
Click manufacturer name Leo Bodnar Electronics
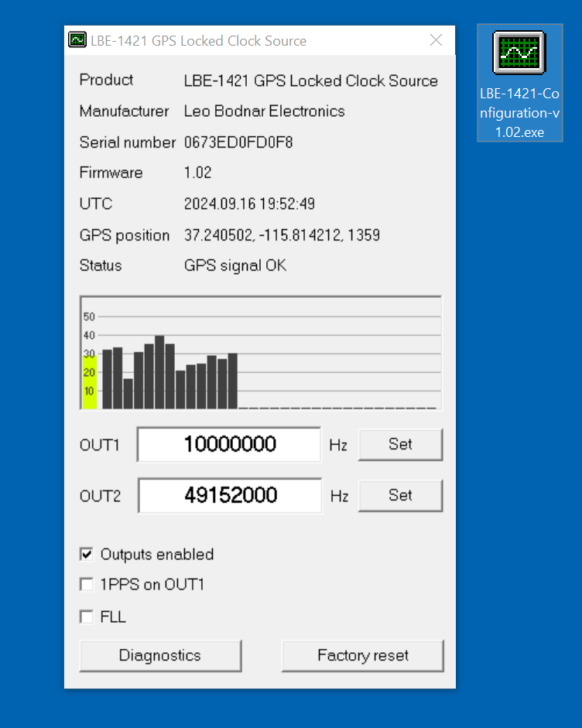[x=264, y=111]
